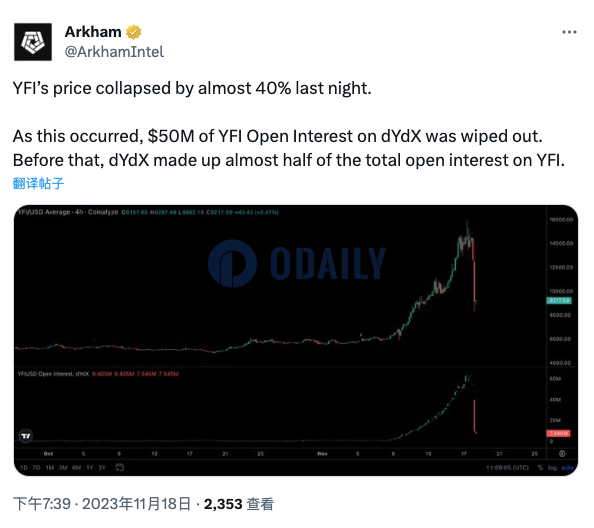
Task: Click the 翻译帖子 translate post link
Action: pyautogui.click(x=38, y=183)
